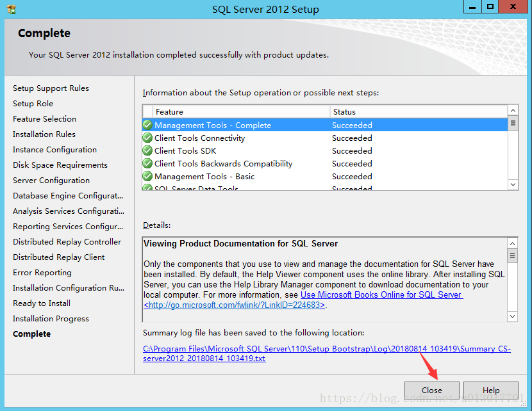Click the Viewing Product Documentation heading
The width and height of the screenshot is (532, 411).
[x=240, y=244]
